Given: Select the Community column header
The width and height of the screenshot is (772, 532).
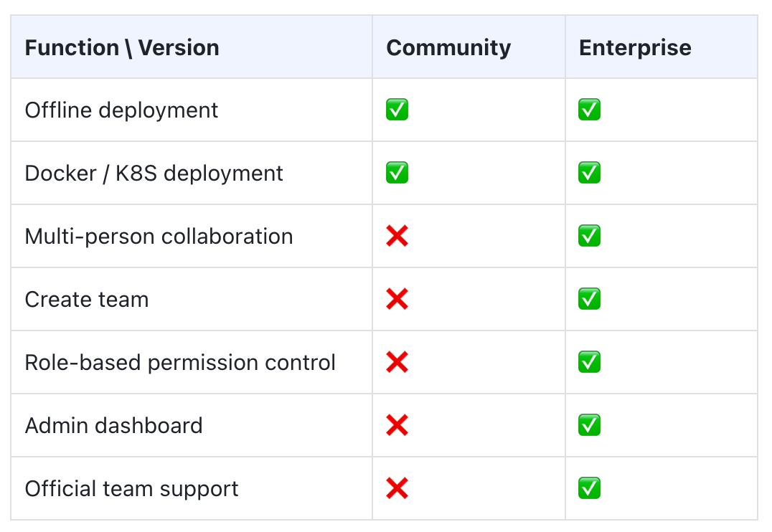Looking at the screenshot, I should tap(448, 48).
